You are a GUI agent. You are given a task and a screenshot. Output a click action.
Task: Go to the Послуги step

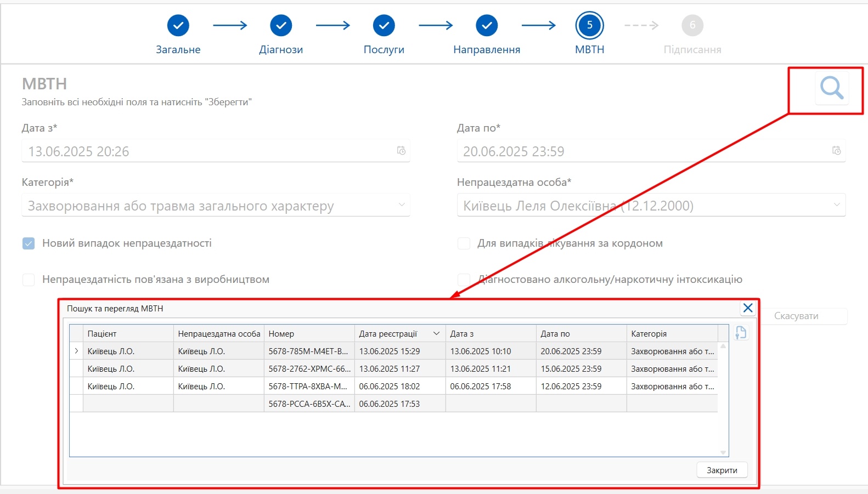384,25
